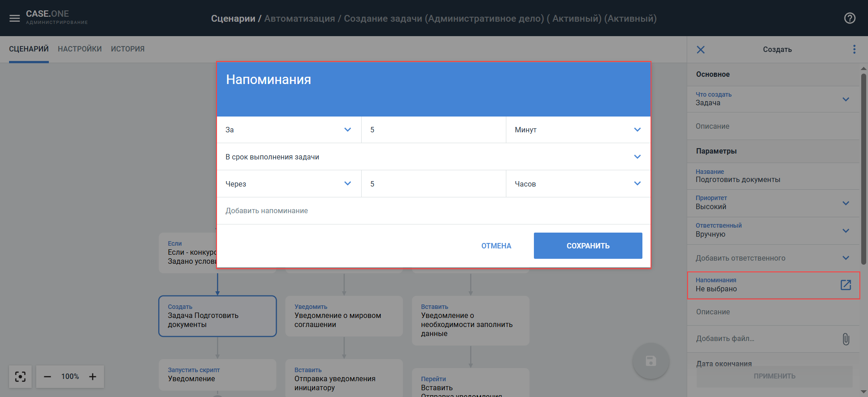The width and height of the screenshot is (868, 397).
Task: Zoom out with the minus button
Action: click(47, 377)
